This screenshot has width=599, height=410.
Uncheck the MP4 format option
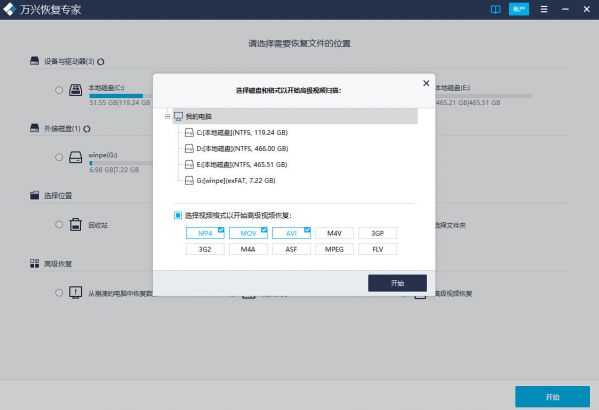tap(205, 233)
